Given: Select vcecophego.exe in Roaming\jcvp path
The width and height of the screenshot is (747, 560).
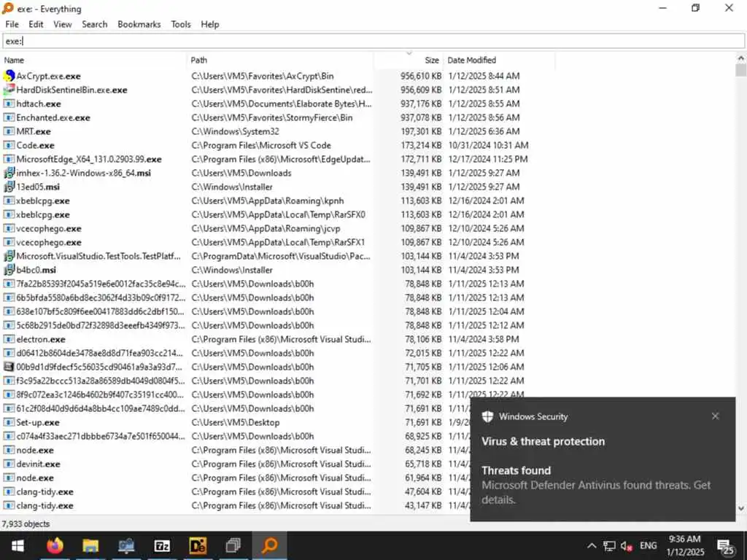Looking at the screenshot, I should click(49, 228).
